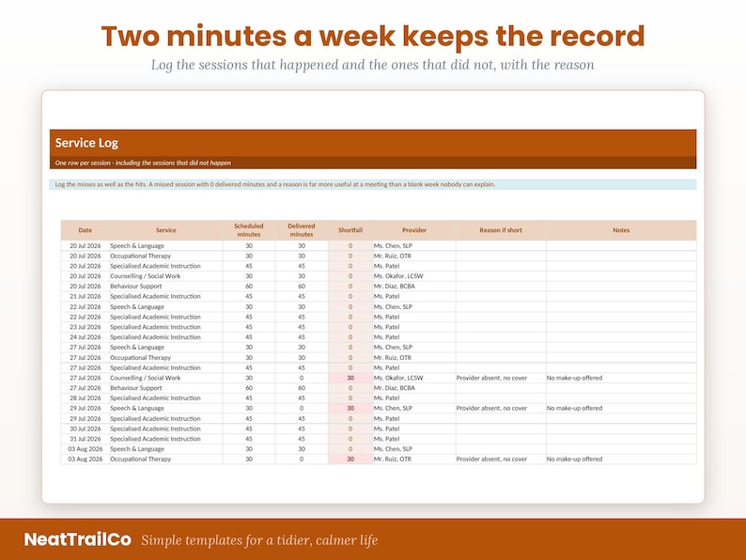Click Speech & Language in the 03 Aug row

coord(137,449)
